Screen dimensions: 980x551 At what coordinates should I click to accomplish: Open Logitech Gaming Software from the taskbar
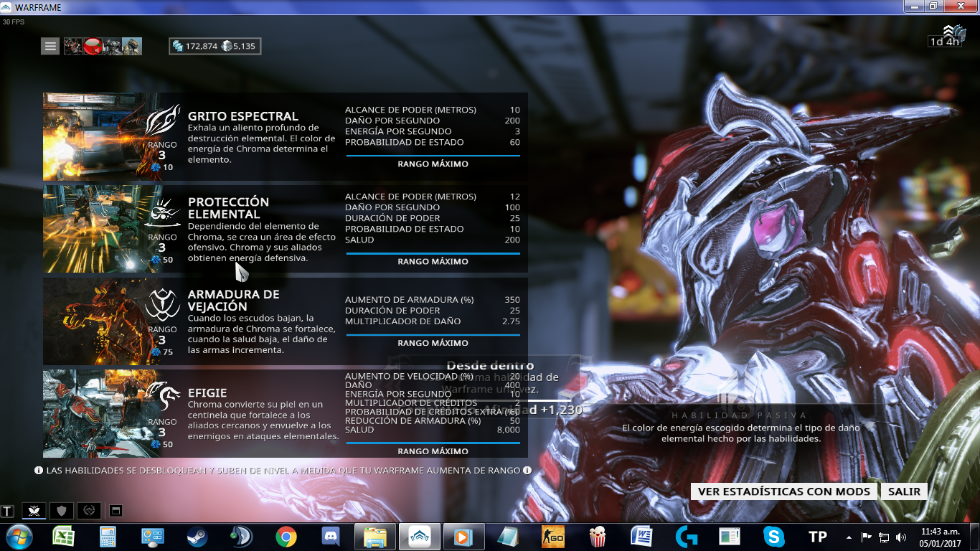tap(686, 537)
